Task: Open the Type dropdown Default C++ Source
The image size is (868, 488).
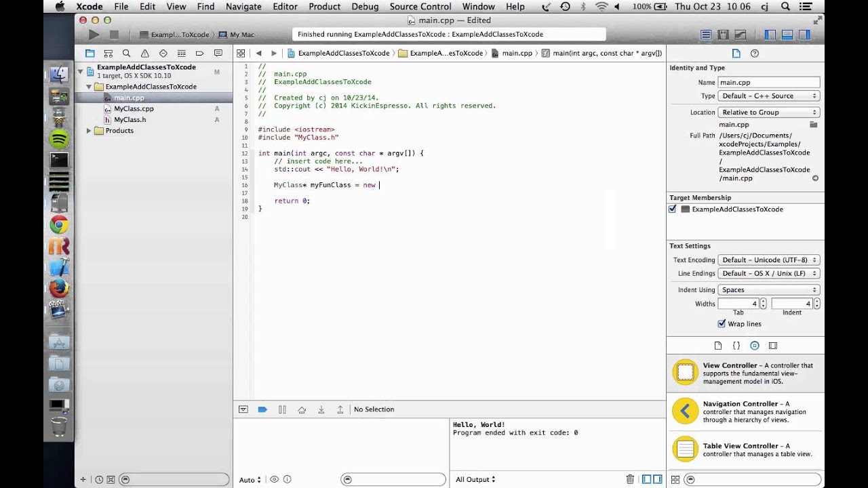Action: [769, 96]
